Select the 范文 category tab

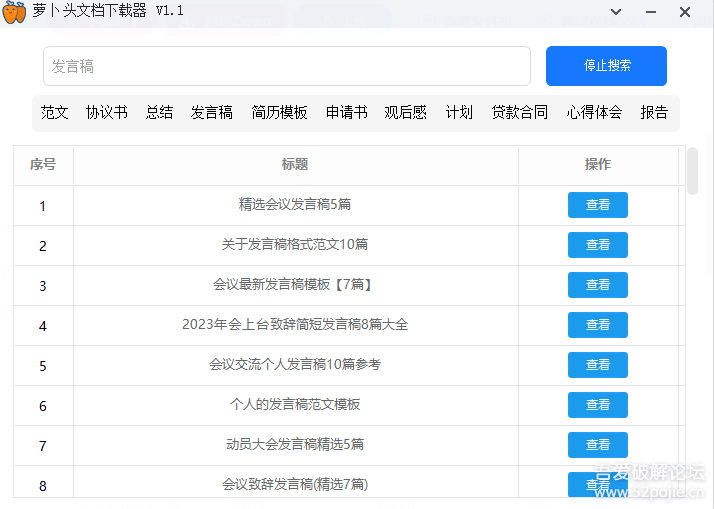pyautogui.click(x=55, y=113)
